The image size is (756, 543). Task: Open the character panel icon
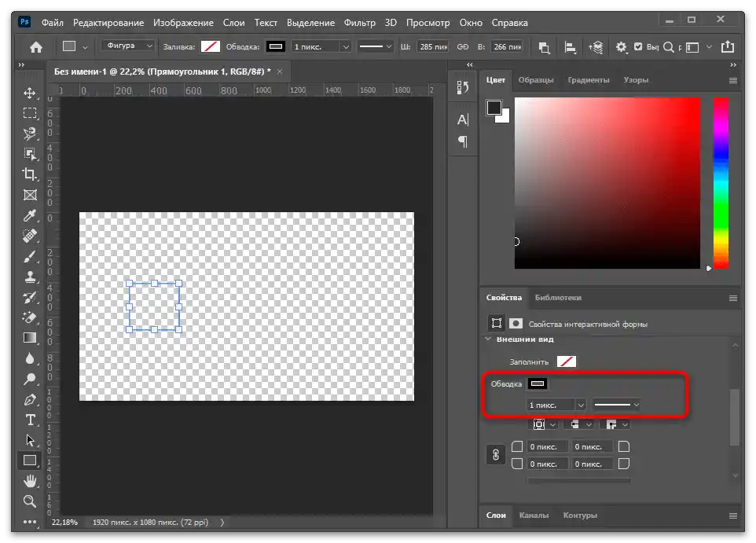pos(463,119)
